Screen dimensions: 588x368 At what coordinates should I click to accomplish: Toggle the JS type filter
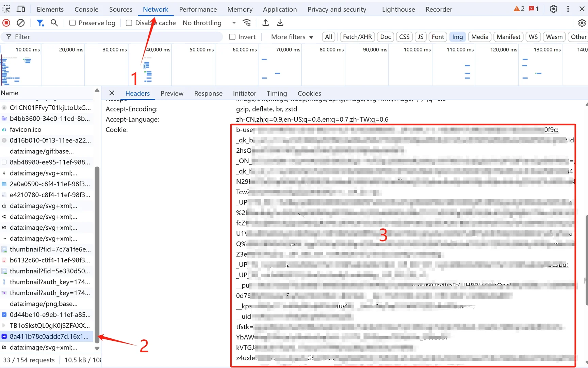coord(421,37)
